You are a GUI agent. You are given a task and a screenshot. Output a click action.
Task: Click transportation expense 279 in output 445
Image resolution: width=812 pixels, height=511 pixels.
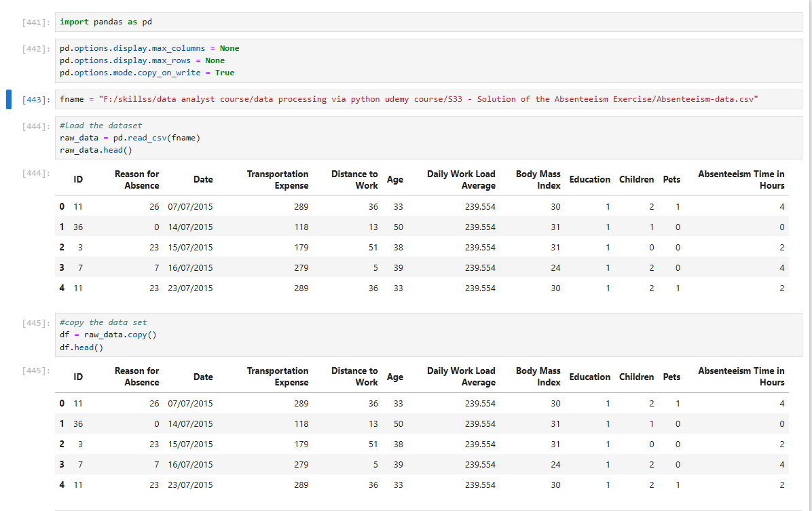[301, 464]
